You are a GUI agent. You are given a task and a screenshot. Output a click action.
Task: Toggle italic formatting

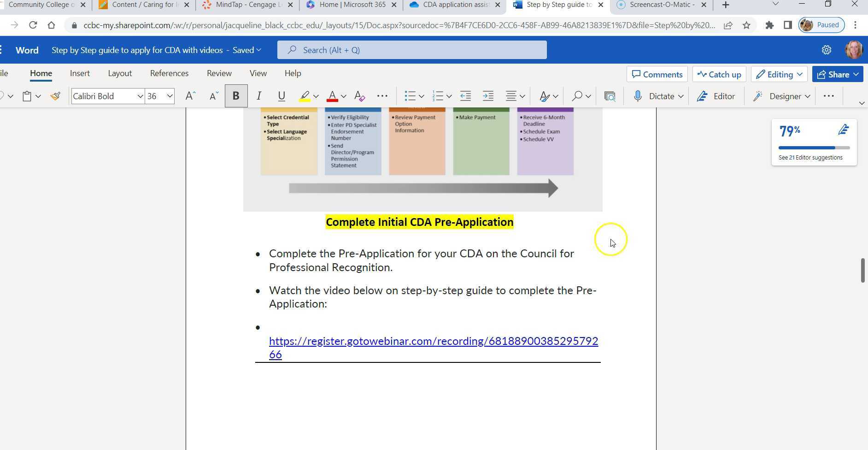coord(258,96)
